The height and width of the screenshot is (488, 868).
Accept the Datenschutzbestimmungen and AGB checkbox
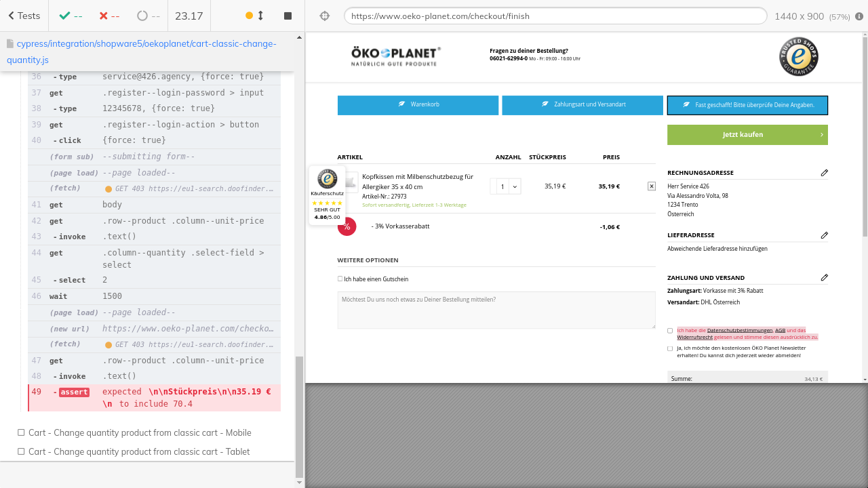[x=670, y=331]
